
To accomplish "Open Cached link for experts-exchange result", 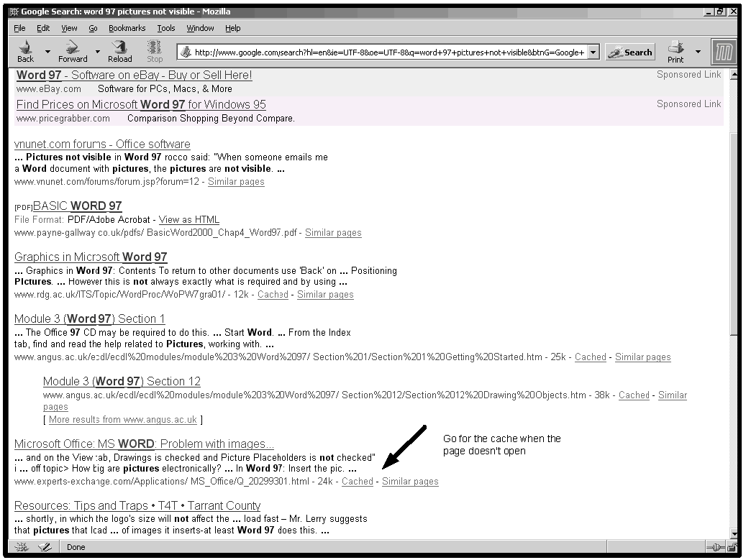I will (x=357, y=482).
